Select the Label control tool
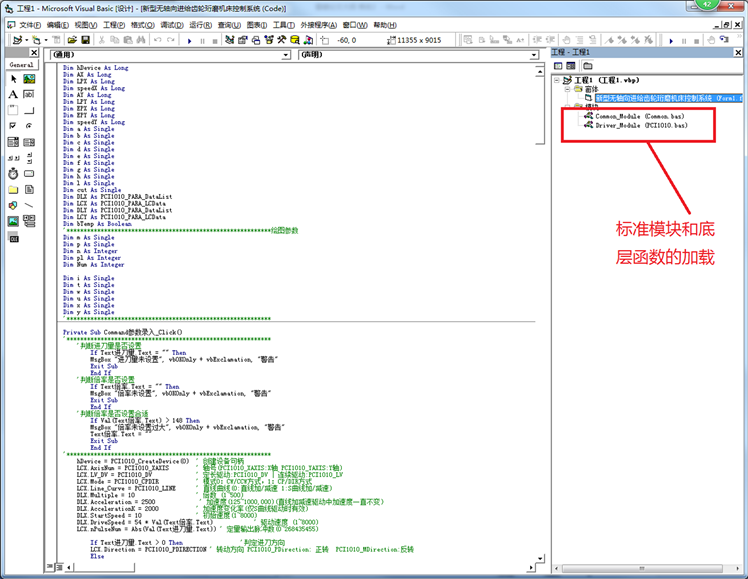This screenshot has height=579, width=748. pos(13,94)
